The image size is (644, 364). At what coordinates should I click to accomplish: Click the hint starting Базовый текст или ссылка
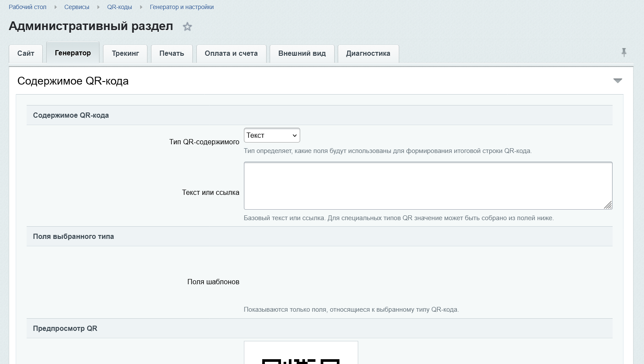click(x=399, y=218)
